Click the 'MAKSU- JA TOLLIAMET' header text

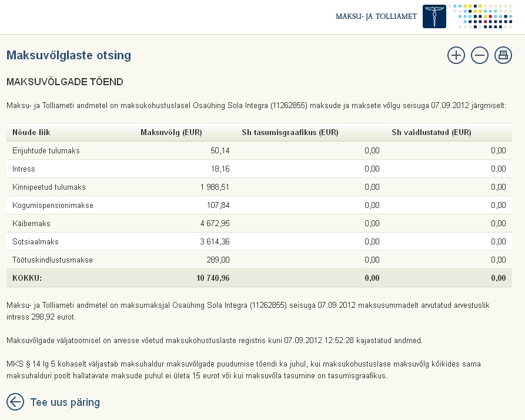click(x=376, y=16)
